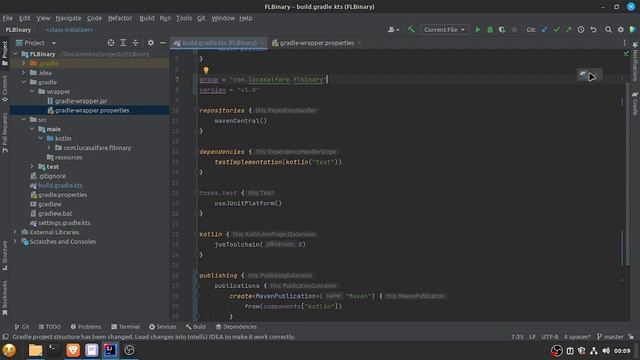The image size is (640, 360).
Task: Run the current file with the green play icon
Action: 478,29
